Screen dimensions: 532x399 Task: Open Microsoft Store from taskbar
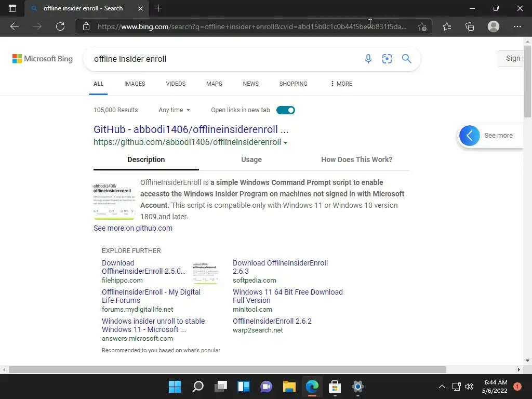335,387
